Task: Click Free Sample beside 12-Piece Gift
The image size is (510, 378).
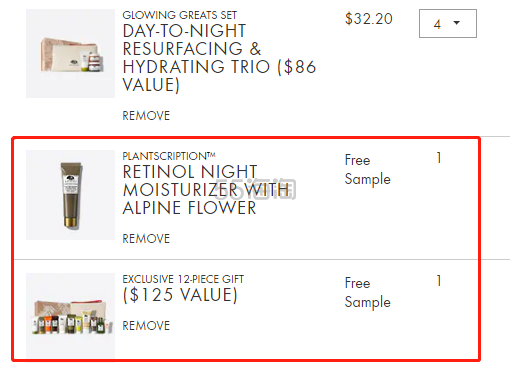Action: click(x=367, y=293)
